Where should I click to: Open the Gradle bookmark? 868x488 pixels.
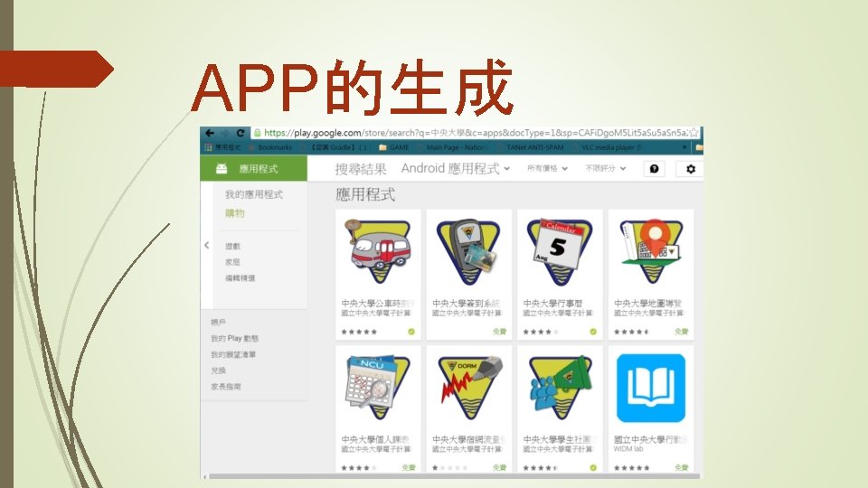click(x=335, y=147)
